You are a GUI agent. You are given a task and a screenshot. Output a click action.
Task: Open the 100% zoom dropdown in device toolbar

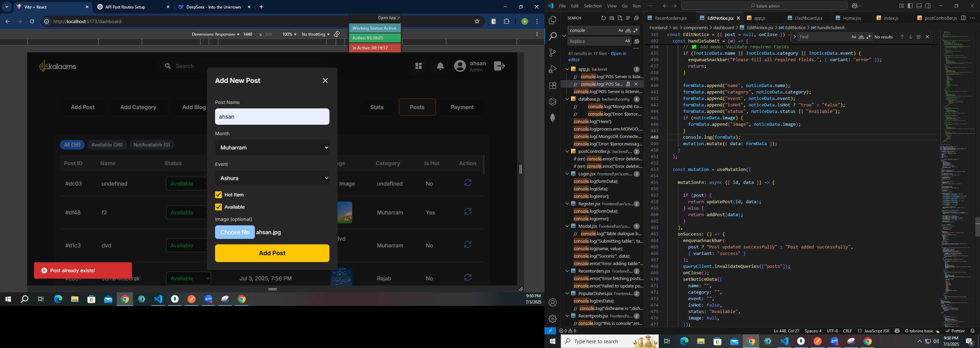(289, 34)
